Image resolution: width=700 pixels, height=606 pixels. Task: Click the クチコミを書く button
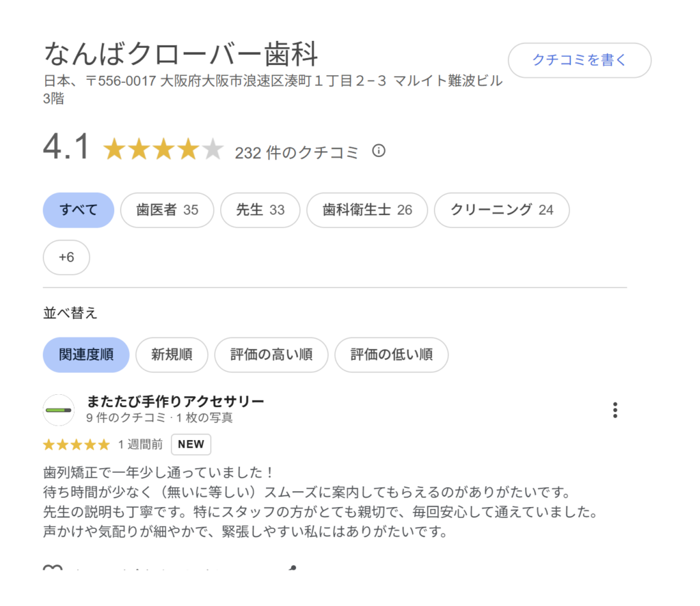(x=579, y=60)
